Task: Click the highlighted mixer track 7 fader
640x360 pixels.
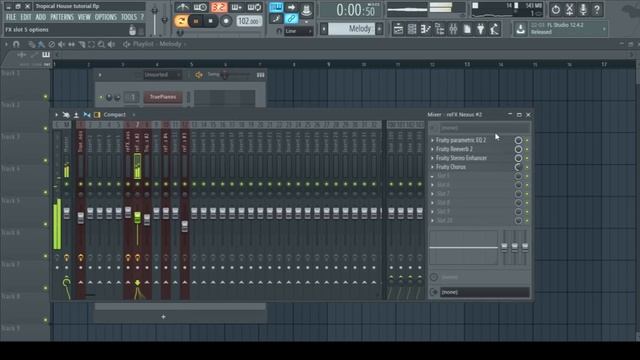Action: point(138,217)
